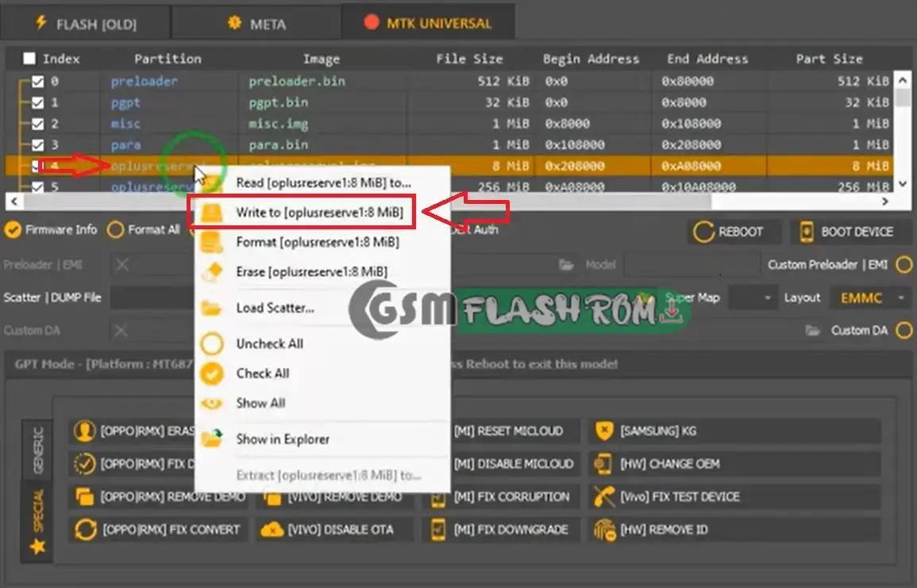
Task: Choose Write to oplusreserve1 menu entry
Action: coord(319,213)
